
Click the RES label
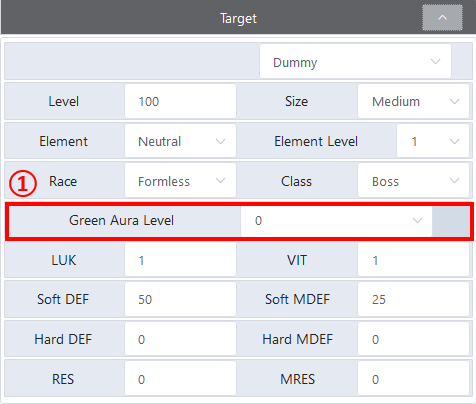click(63, 379)
